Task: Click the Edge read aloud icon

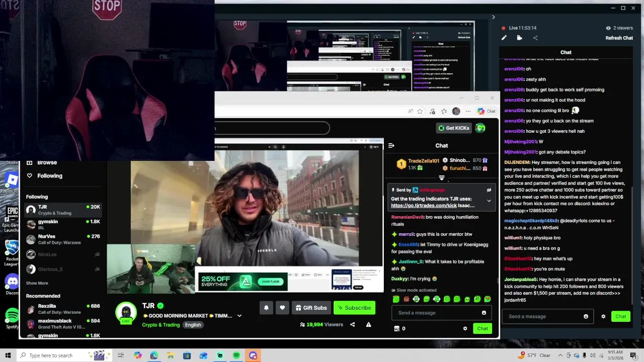Action: pos(411,111)
